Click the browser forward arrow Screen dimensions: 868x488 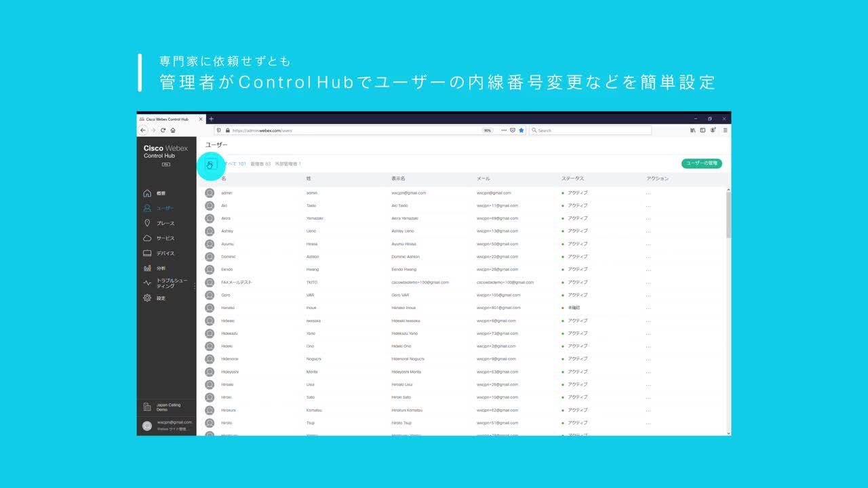[153, 130]
